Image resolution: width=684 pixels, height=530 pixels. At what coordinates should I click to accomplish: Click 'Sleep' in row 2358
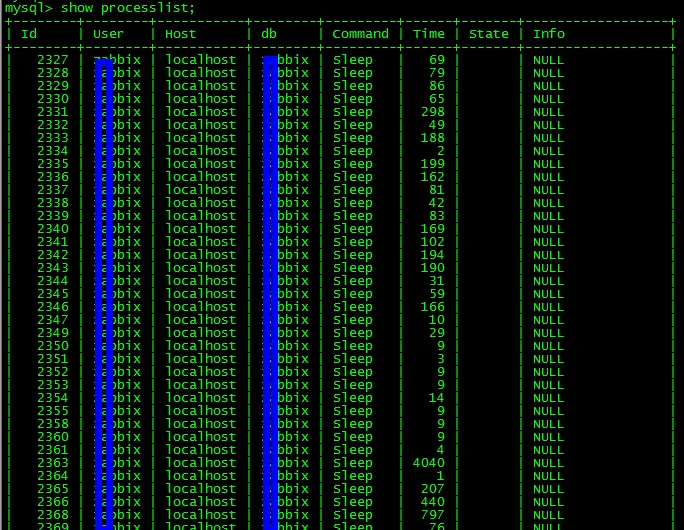pos(352,424)
